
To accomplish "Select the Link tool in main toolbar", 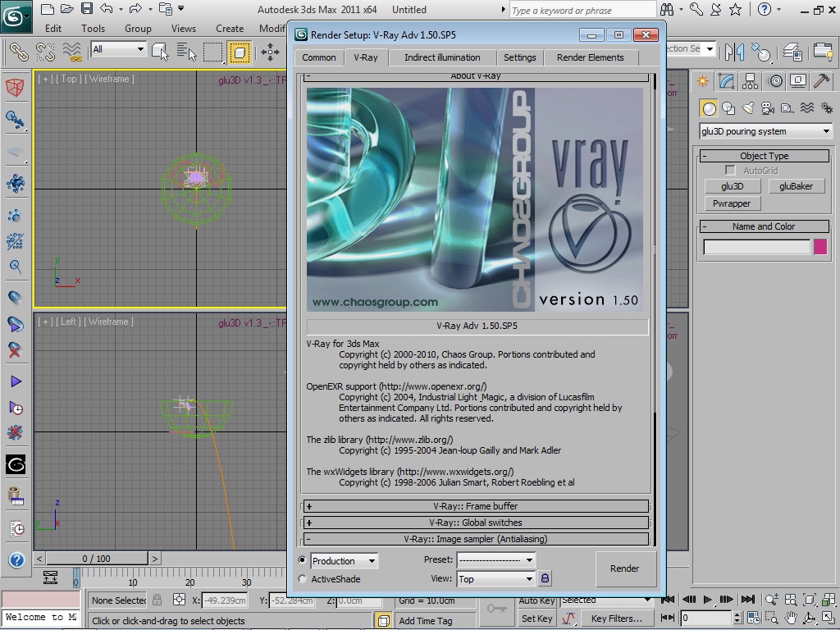I will click(x=20, y=52).
